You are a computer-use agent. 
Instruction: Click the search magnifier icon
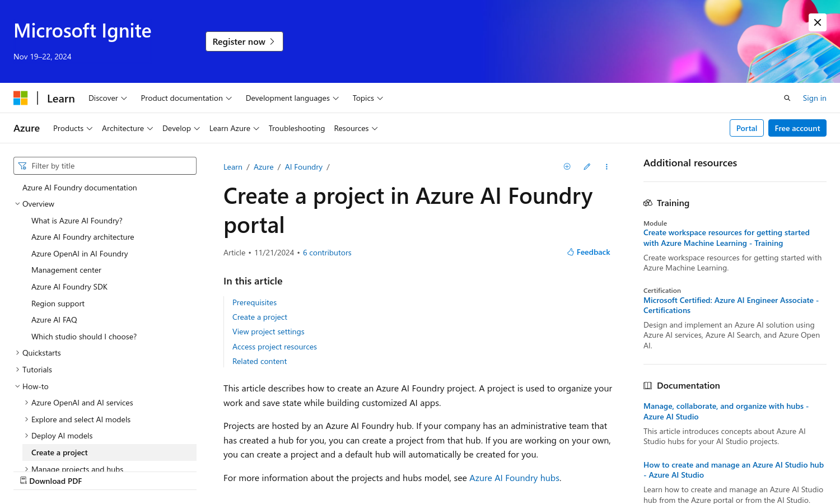click(x=787, y=98)
